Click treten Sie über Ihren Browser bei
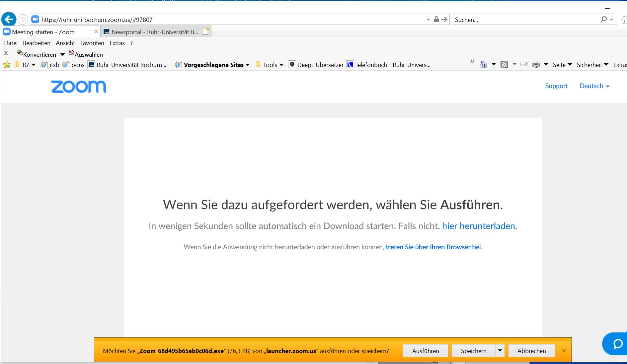627x364 pixels. [x=433, y=247]
